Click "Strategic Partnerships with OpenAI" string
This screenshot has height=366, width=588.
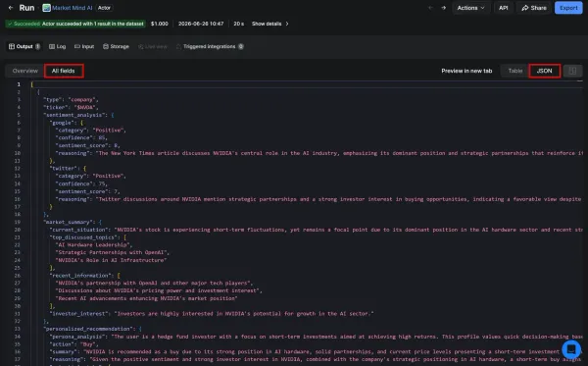point(113,252)
